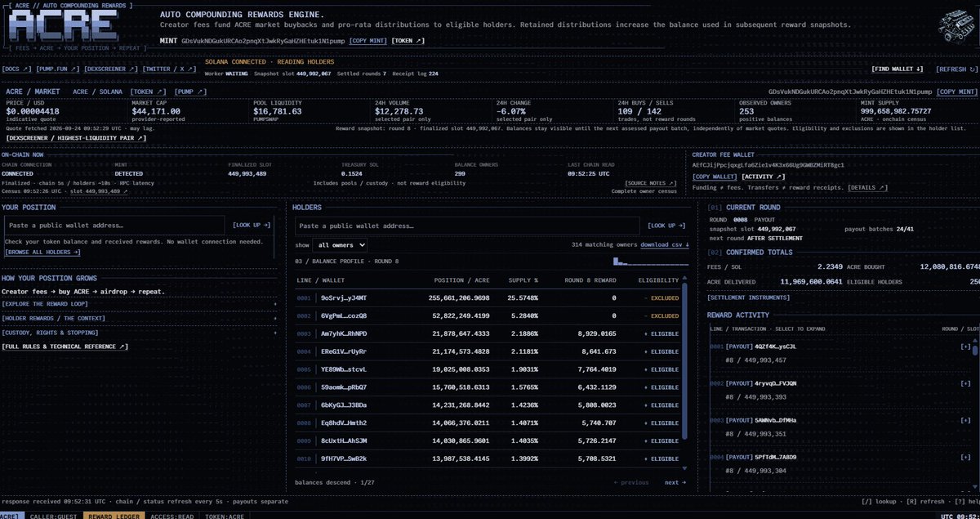Screen dimensions: 980x519
Task: Go to next holders page
Action: coord(675,482)
